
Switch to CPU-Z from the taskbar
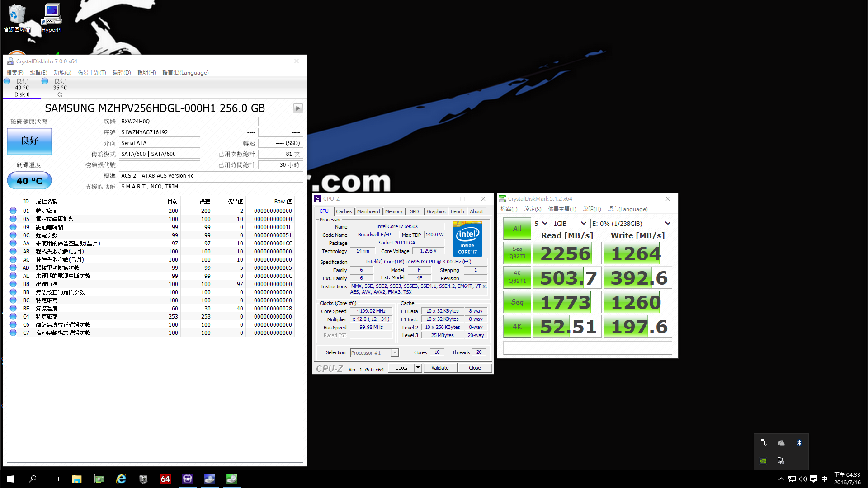[187, 479]
